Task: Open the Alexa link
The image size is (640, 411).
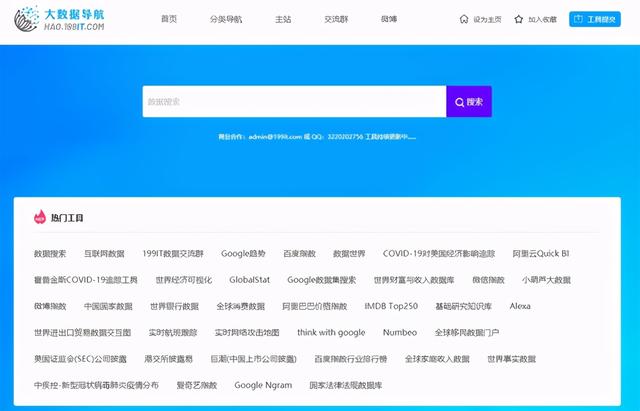Action: (x=520, y=306)
